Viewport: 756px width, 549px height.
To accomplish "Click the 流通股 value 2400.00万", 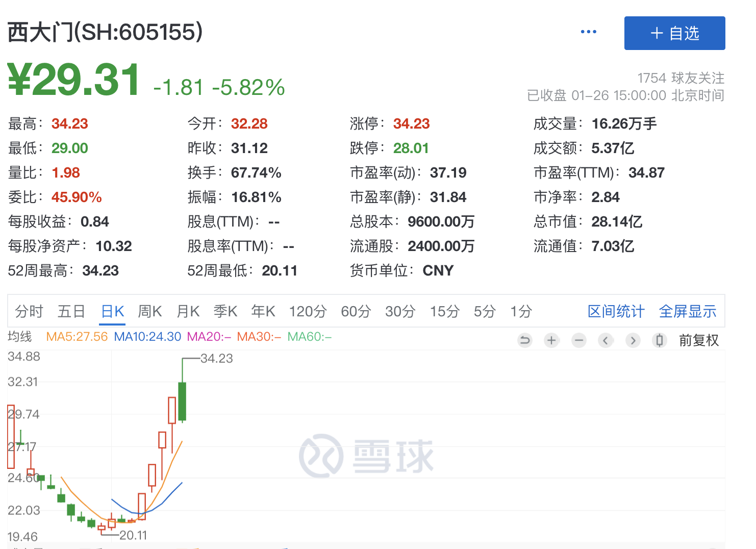I will coord(441,246).
